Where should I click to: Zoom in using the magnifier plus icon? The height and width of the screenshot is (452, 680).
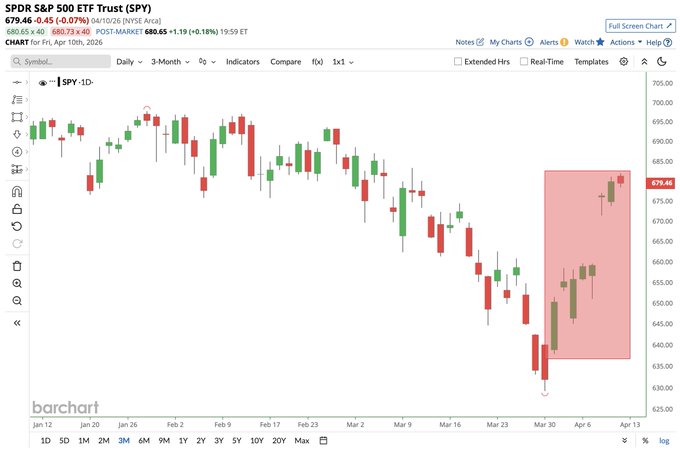(x=17, y=283)
